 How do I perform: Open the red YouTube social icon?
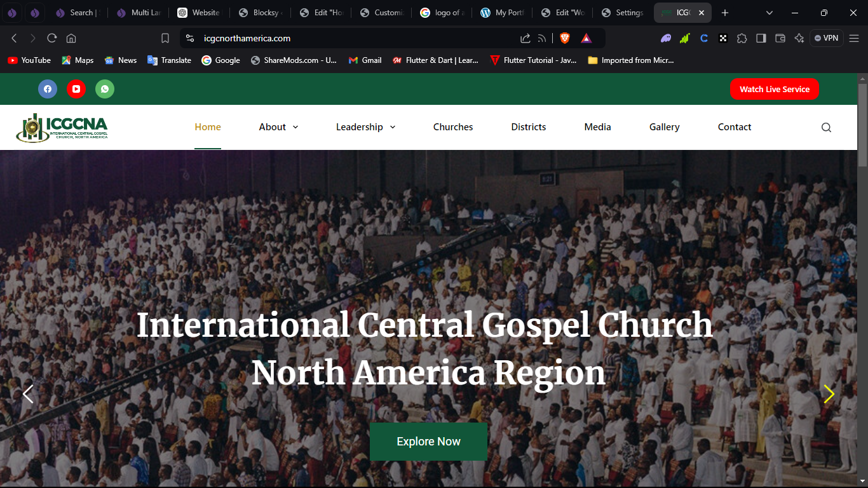tap(76, 89)
